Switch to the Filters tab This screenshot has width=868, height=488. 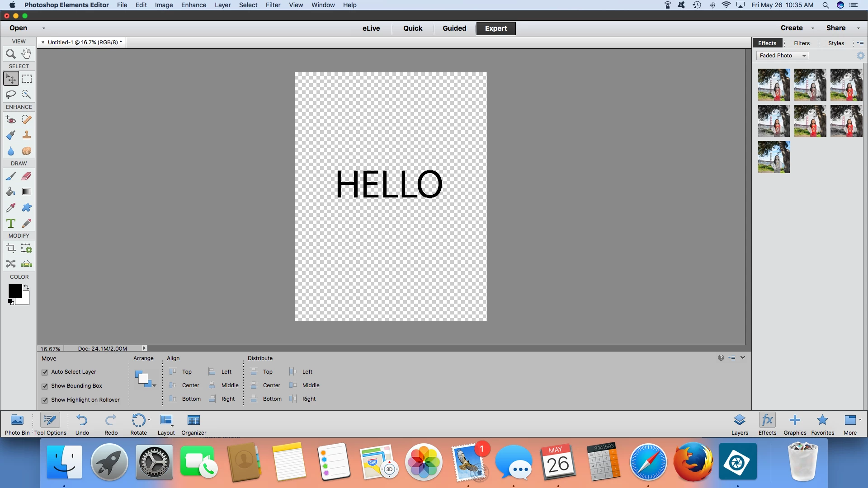tap(802, 43)
